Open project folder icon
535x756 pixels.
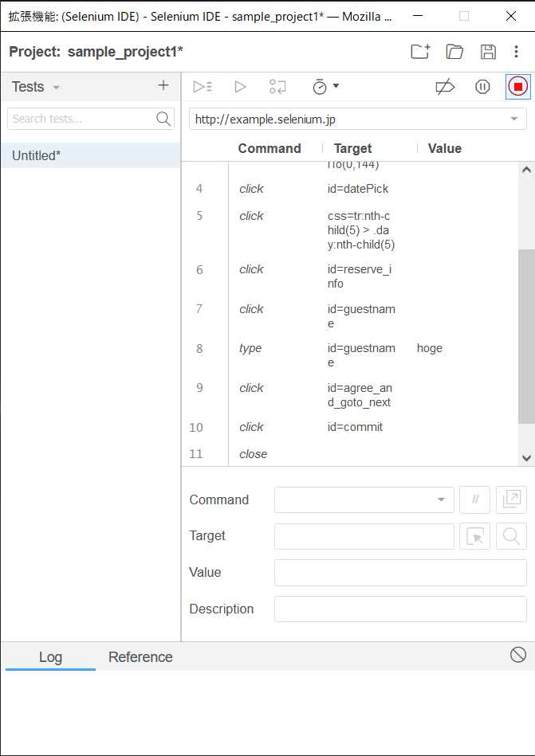[x=454, y=52]
